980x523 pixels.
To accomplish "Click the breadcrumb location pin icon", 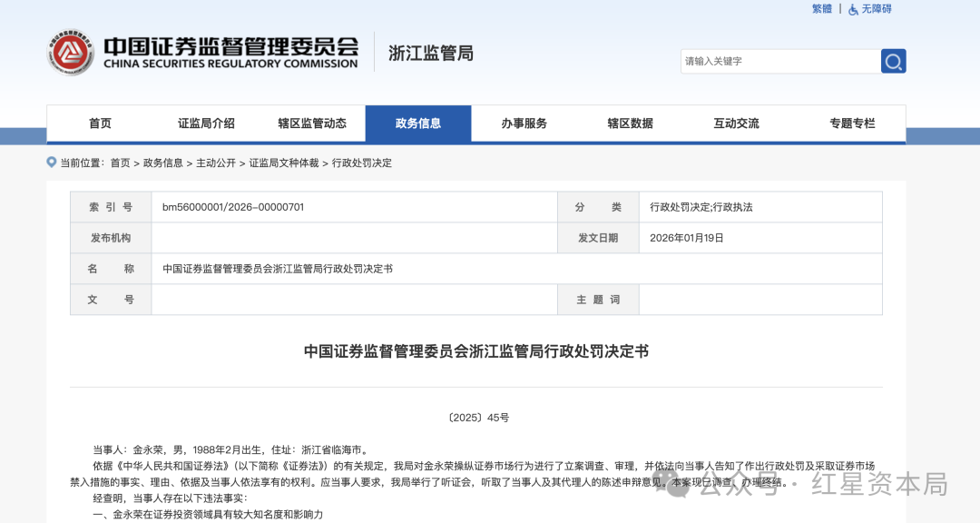I will click(51, 163).
